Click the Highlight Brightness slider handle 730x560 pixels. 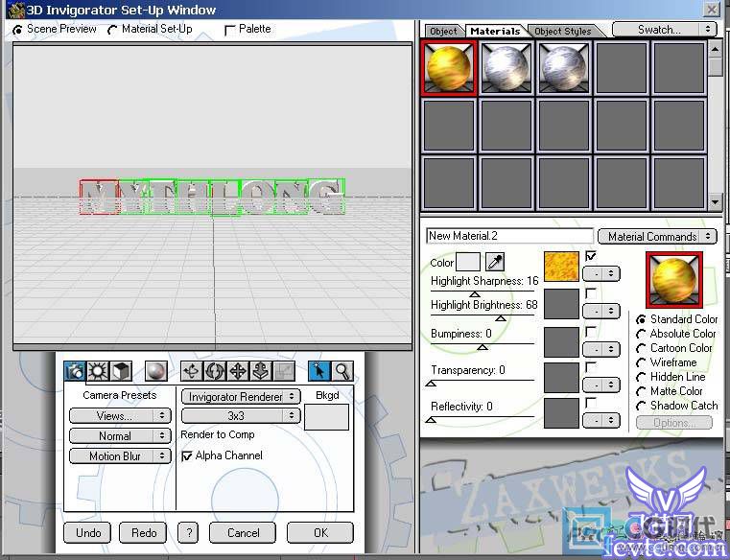click(x=501, y=318)
